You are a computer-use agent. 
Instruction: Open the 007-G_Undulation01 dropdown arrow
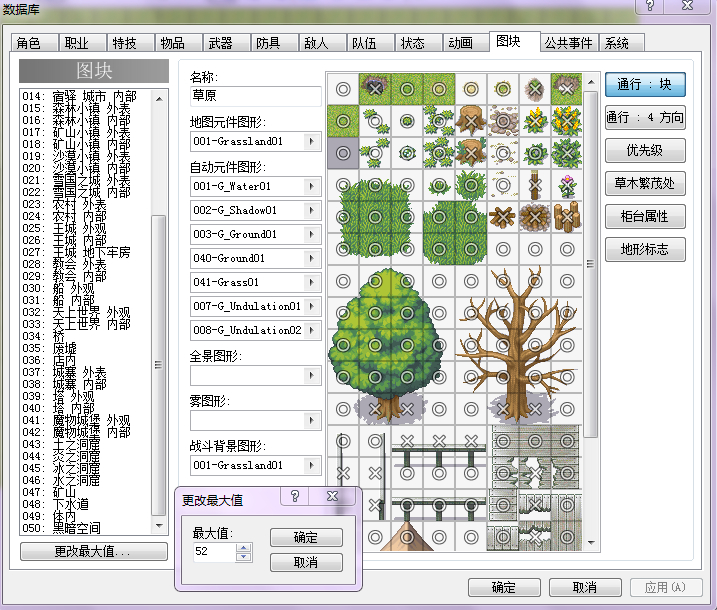coord(312,306)
